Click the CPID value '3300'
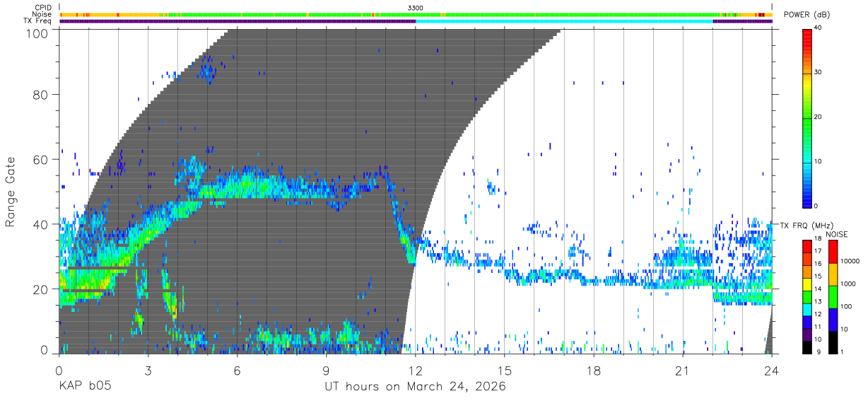This screenshot has width=868, height=401. point(416,7)
